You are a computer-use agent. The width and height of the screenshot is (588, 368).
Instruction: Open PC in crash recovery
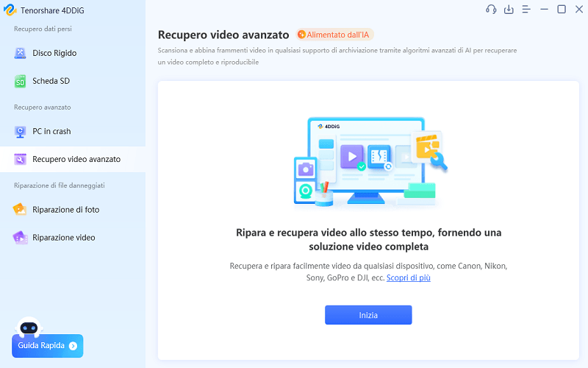[x=73, y=132]
